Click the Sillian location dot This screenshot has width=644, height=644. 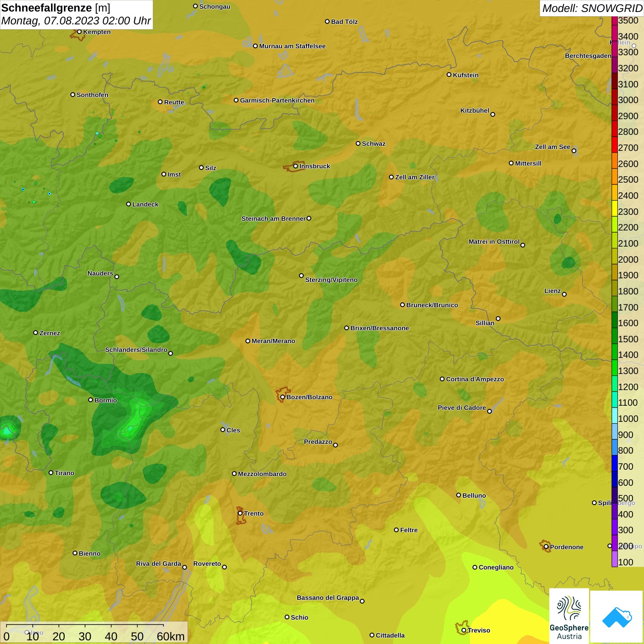tap(498, 318)
